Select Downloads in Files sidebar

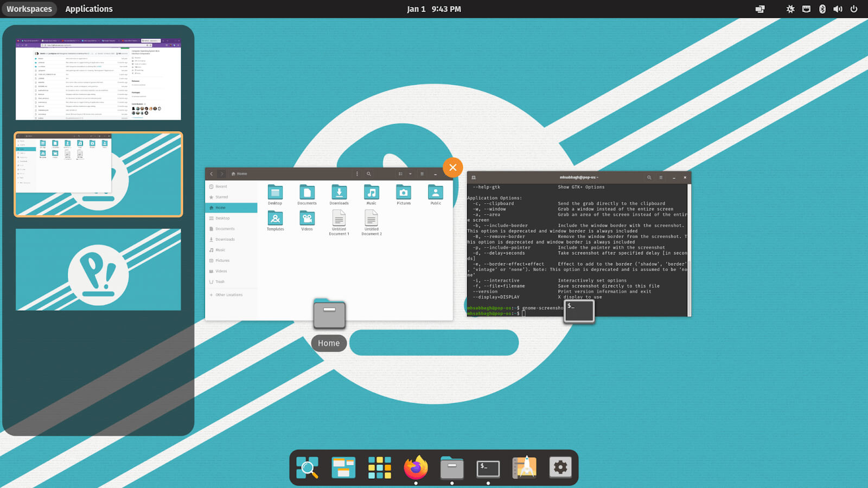pyautogui.click(x=232, y=239)
